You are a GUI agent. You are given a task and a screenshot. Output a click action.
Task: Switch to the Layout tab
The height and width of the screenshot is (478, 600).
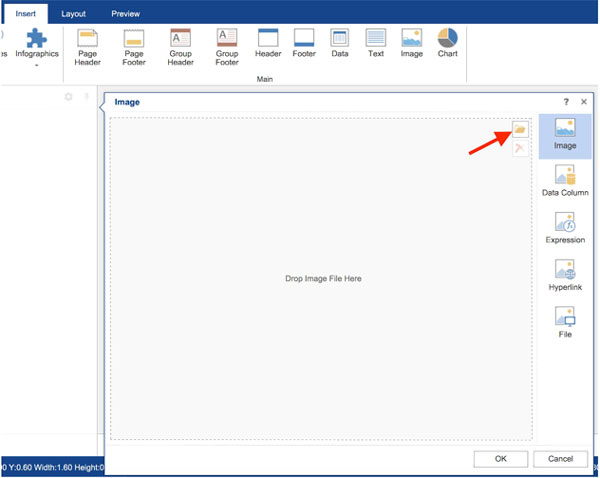[73, 14]
